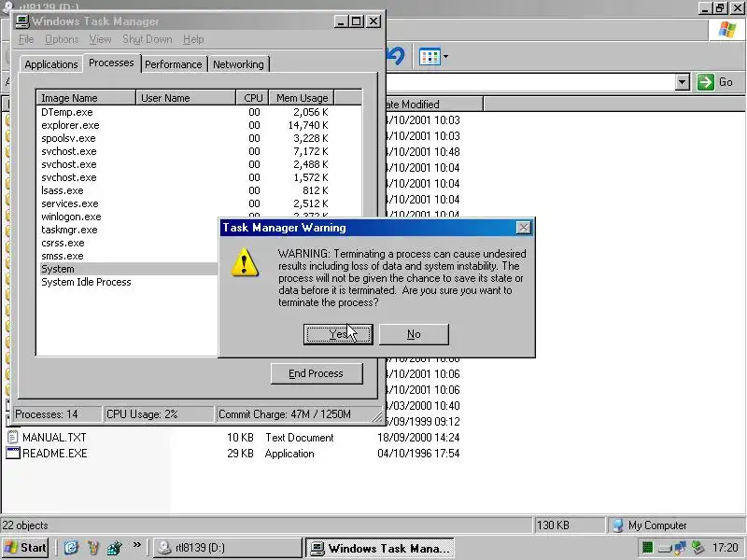The height and width of the screenshot is (560, 747).
Task: Sort Explorer files by Date Modified column
Action: point(433,104)
